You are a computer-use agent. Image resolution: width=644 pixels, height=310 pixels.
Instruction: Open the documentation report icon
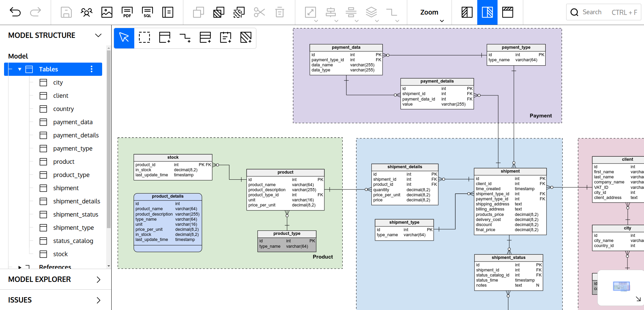pyautogui.click(x=168, y=12)
